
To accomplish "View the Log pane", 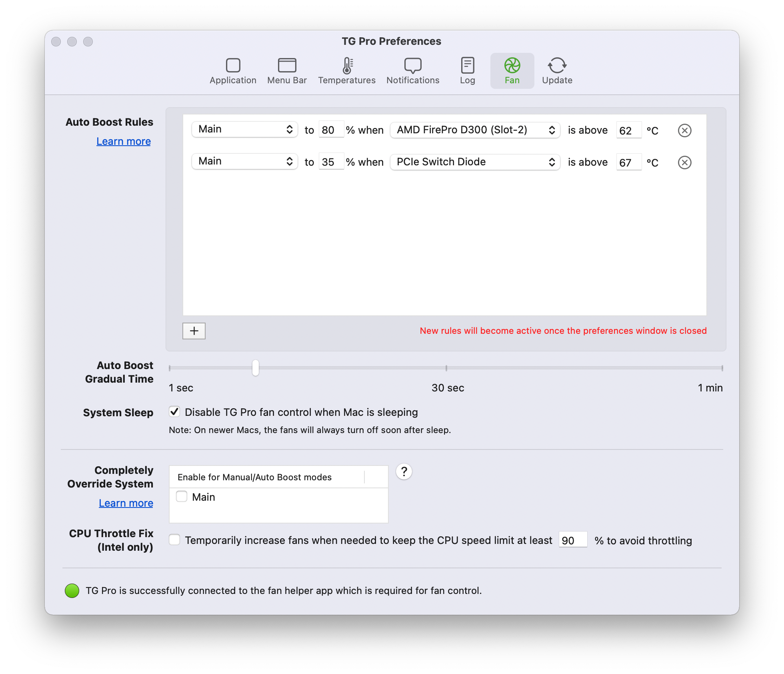I will (467, 70).
